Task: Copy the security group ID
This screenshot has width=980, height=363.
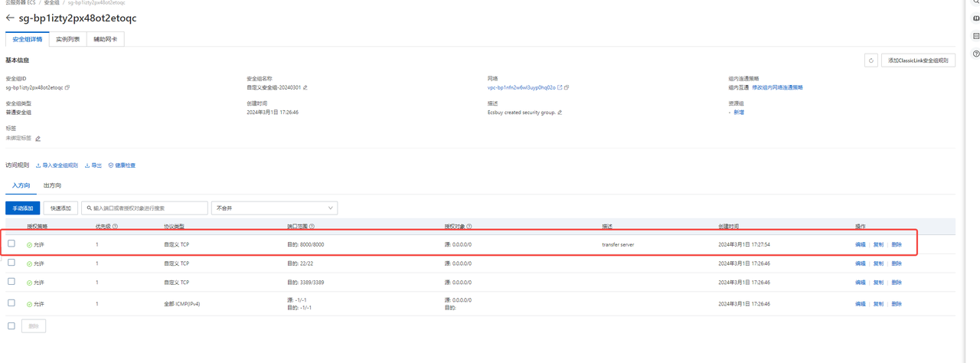Action: click(67, 88)
